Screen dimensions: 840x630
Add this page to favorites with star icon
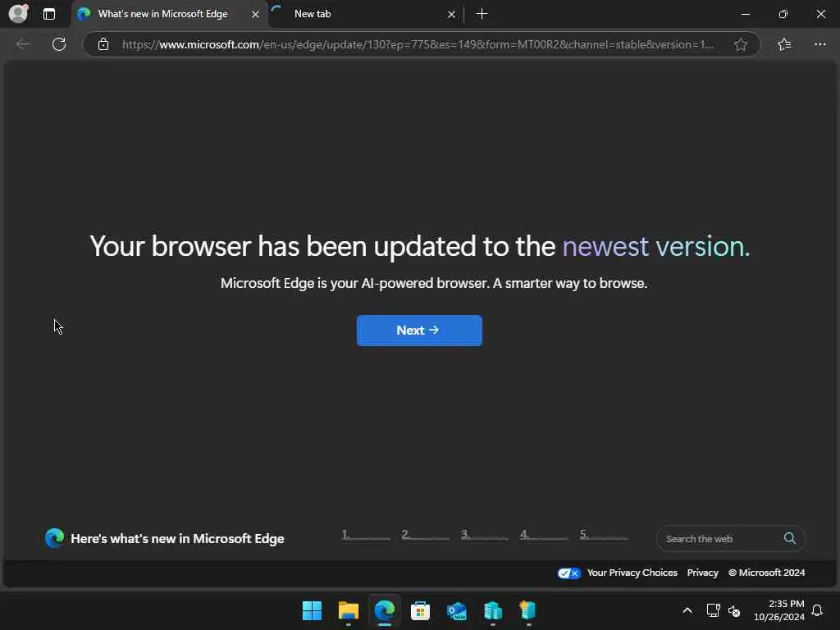[x=741, y=44]
